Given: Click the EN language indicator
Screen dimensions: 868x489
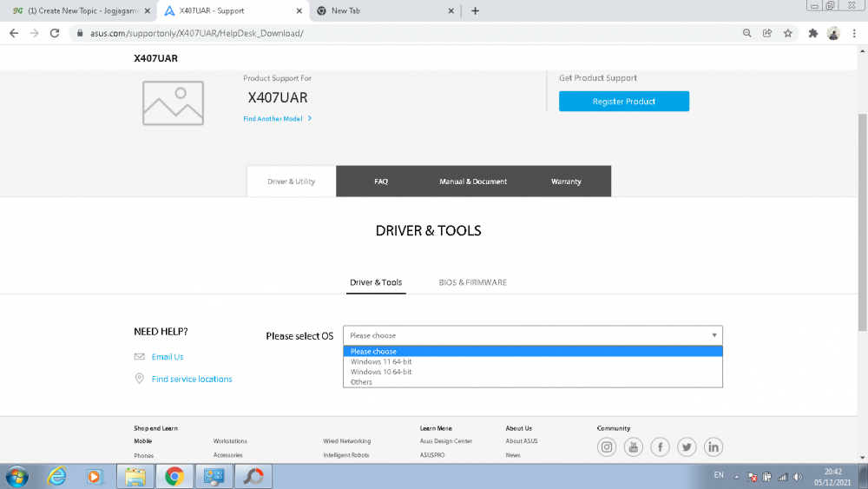Looking at the screenshot, I should pyautogui.click(x=719, y=475).
